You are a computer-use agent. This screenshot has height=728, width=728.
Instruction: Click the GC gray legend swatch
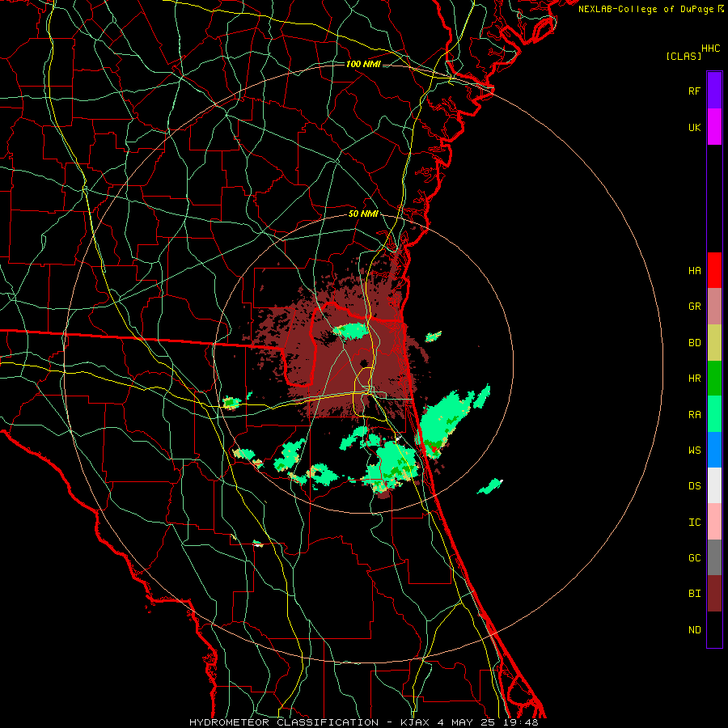coord(714,557)
